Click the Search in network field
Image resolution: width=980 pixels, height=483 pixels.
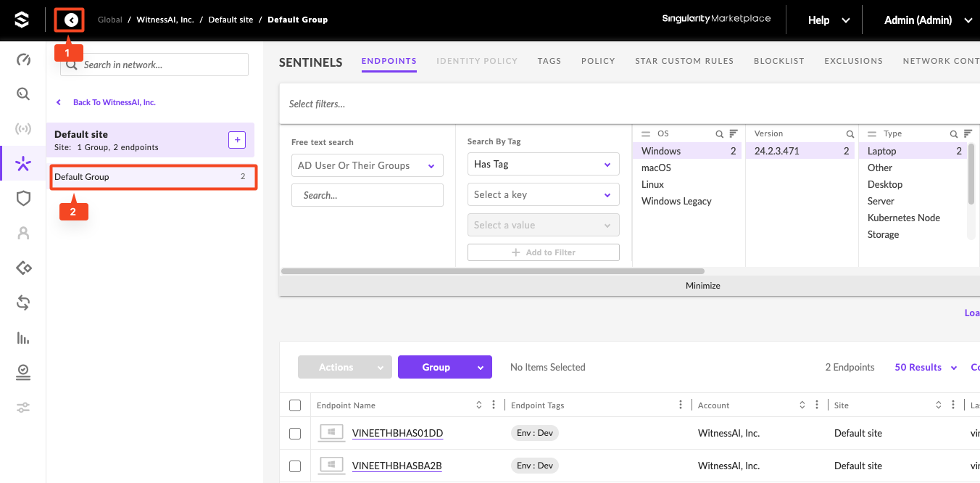(x=162, y=65)
